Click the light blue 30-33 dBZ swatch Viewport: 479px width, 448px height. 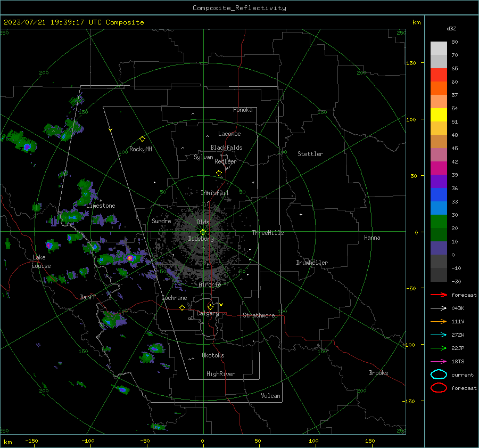click(439, 208)
